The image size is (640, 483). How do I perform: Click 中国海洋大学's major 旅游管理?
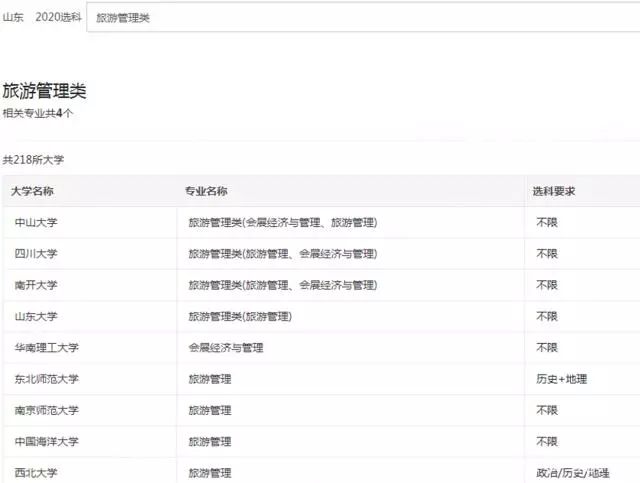[x=210, y=441]
